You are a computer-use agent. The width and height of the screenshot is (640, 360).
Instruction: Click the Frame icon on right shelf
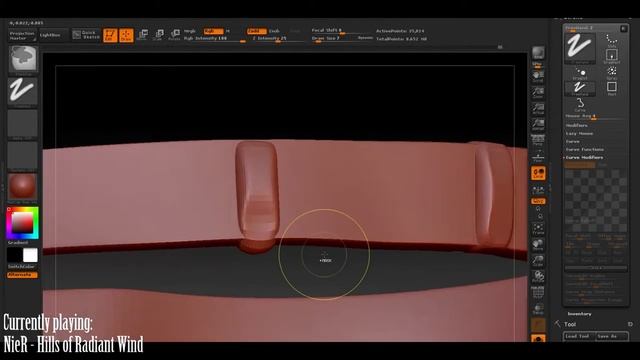538,229
